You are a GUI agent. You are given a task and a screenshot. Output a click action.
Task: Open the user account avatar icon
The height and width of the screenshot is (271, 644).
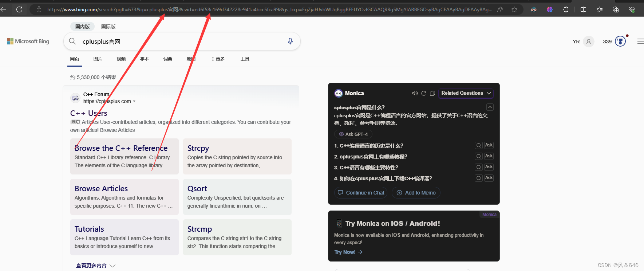(589, 42)
